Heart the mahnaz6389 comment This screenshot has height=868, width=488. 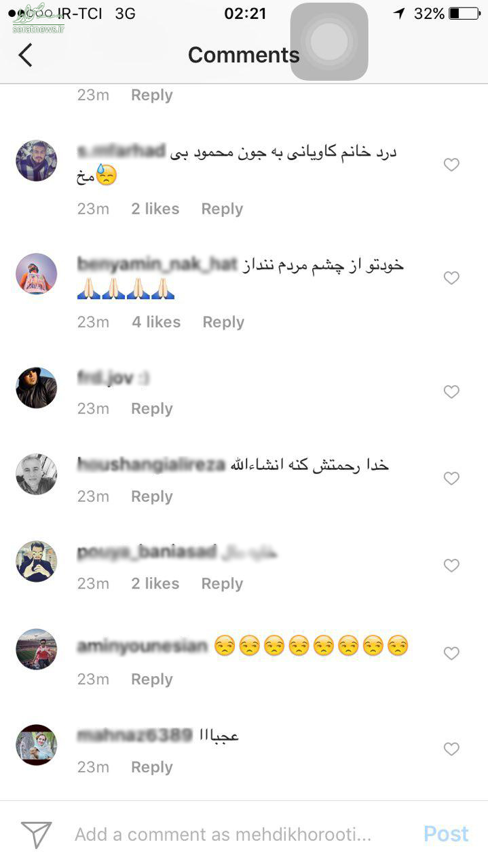pos(451,749)
